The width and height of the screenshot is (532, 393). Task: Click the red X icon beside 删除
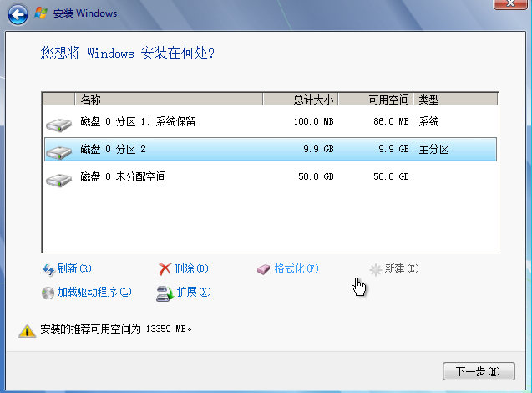point(165,269)
